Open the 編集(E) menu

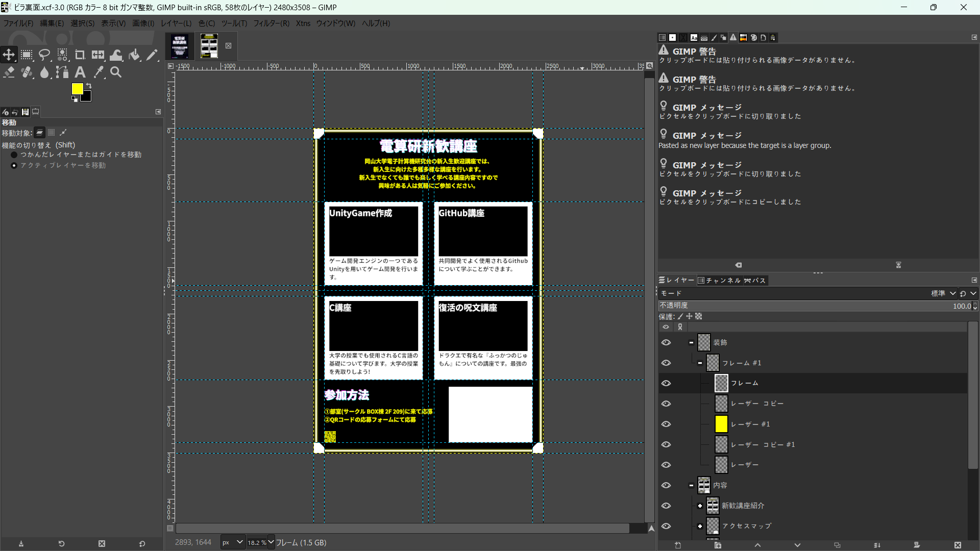[52, 23]
